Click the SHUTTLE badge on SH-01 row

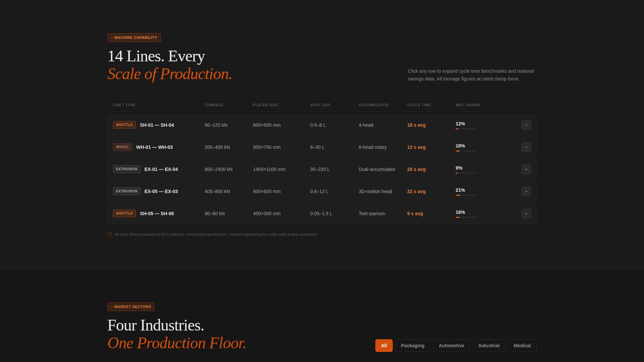coord(124,125)
